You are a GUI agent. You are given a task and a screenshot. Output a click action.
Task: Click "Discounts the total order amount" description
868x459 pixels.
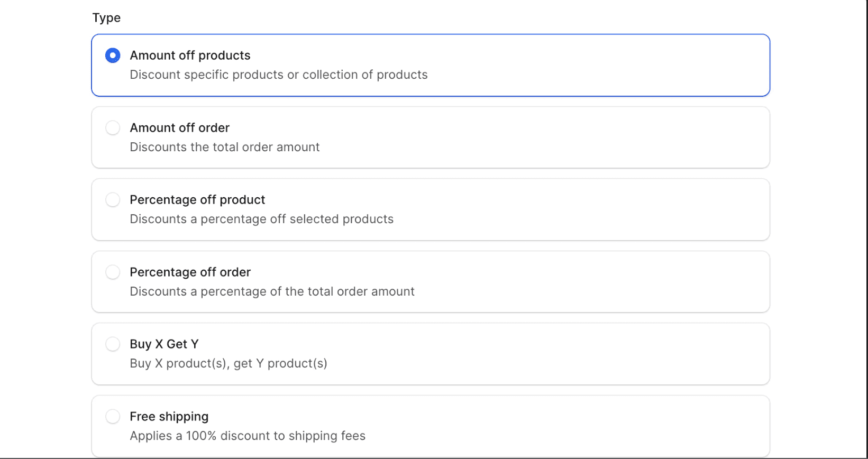[224, 147]
